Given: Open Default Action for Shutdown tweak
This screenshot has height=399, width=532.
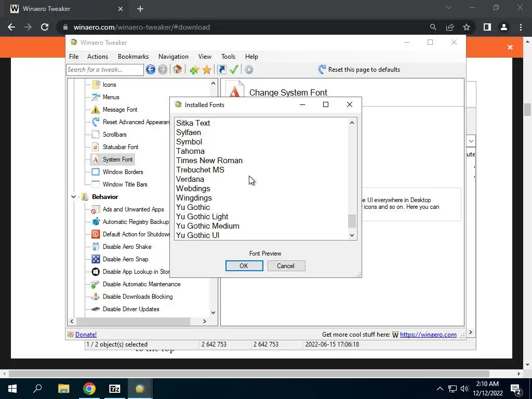Looking at the screenshot, I should [136, 234].
